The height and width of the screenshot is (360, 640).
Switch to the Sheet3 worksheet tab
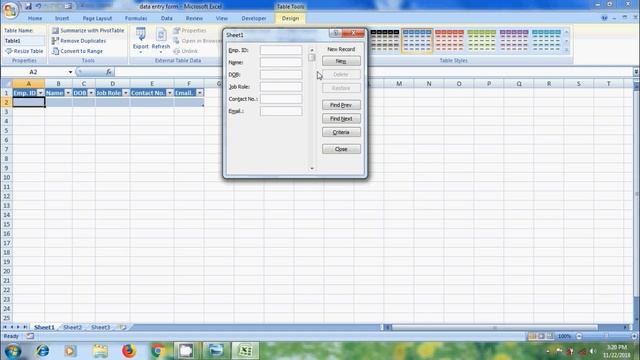point(100,327)
